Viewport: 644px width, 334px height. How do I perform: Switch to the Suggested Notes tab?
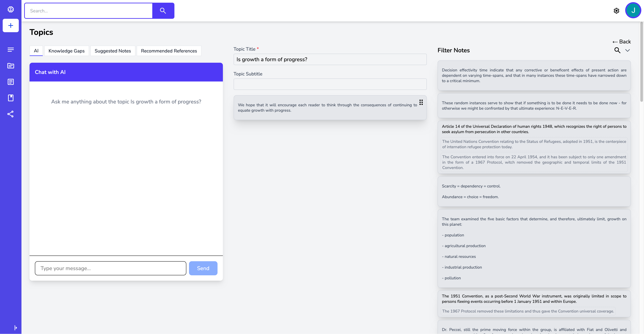(113, 51)
